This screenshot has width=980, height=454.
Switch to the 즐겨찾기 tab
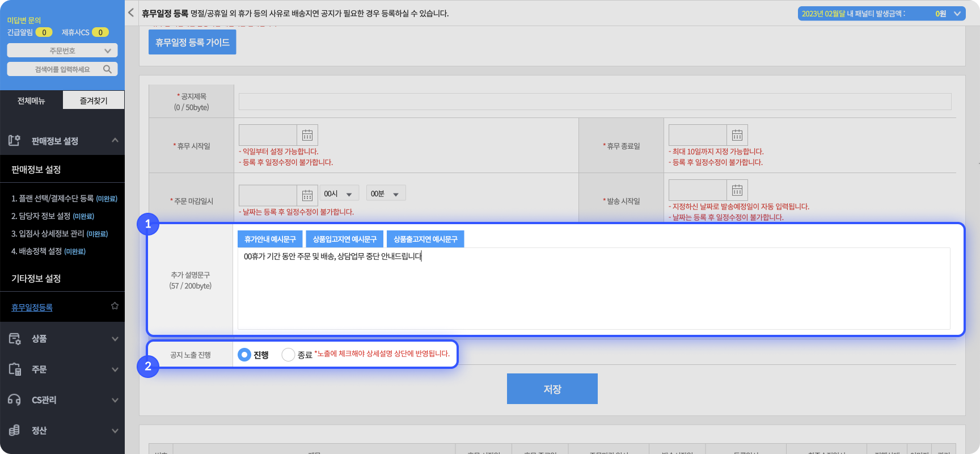[94, 100]
